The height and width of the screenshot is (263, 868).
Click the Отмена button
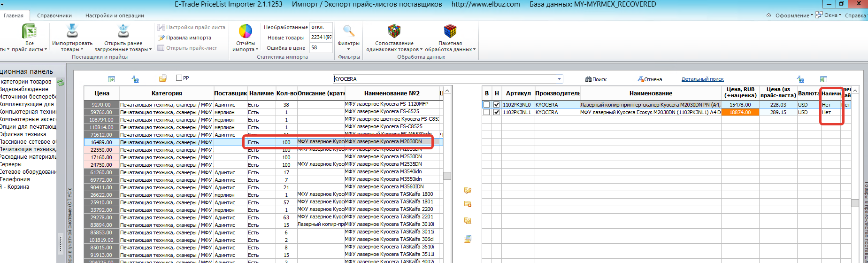point(650,79)
